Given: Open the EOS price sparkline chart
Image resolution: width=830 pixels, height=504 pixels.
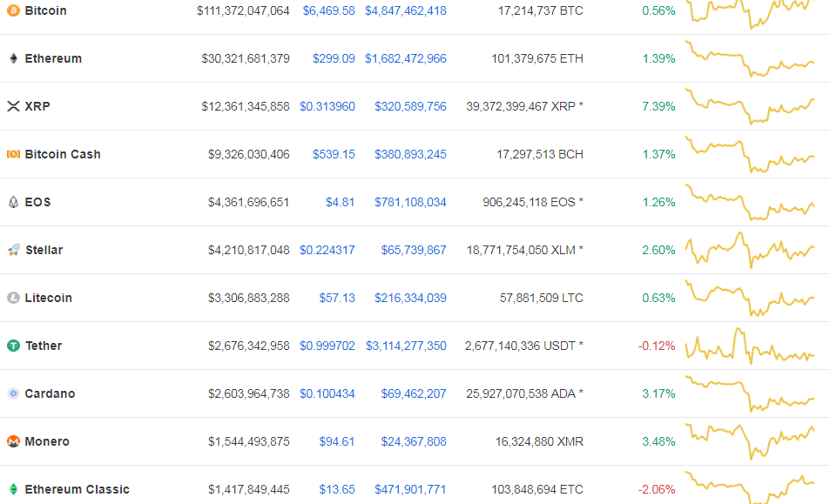Looking at the screenshot, I should pyautogui.click(x=750, y=202).
